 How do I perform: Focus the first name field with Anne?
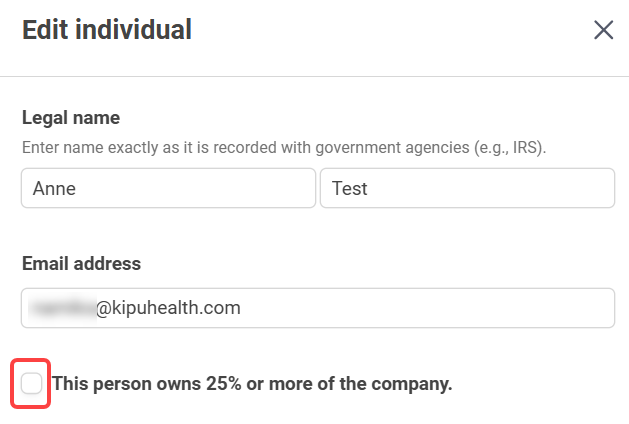(167, 188)
